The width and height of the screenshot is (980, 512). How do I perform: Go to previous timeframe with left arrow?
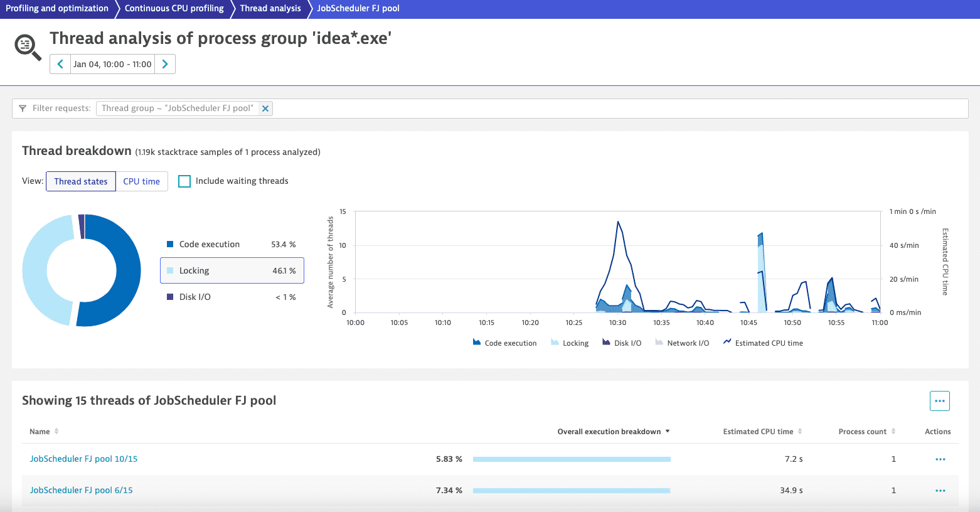coord(60,64)
